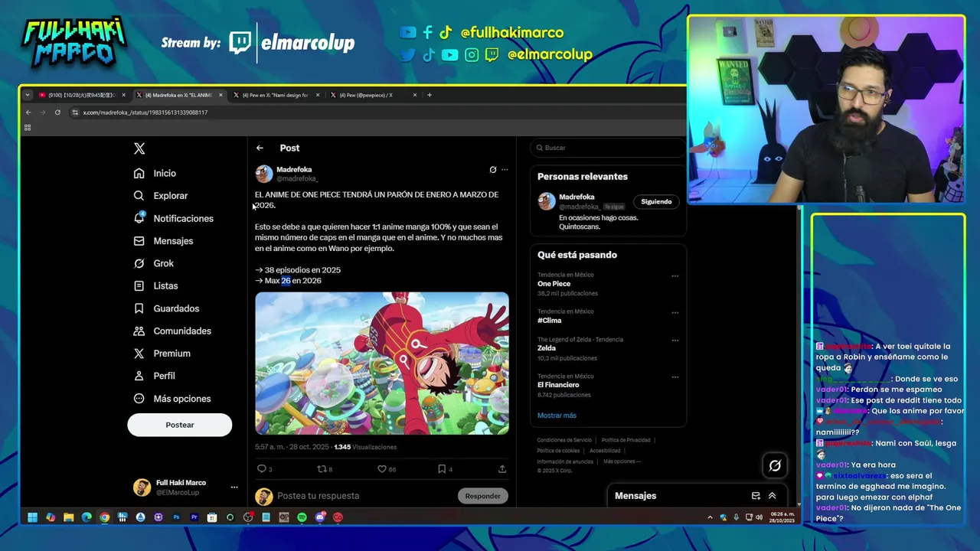Open the Luffy image in the post

(382, 364)
